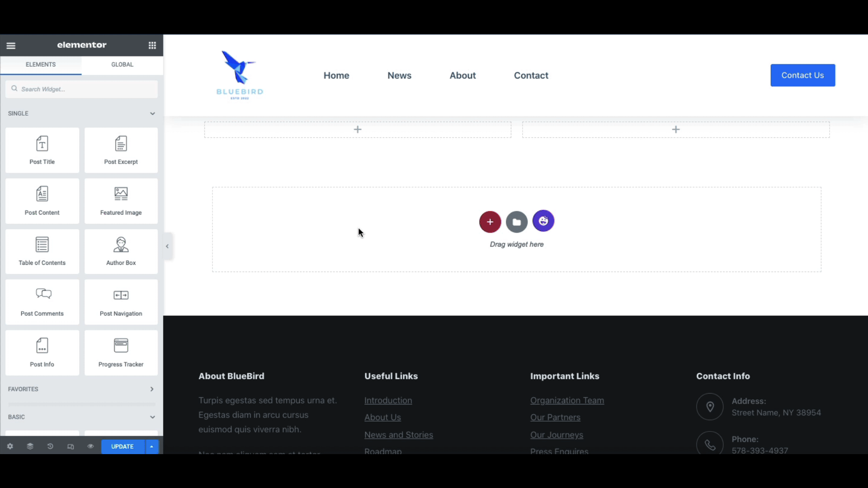
Task: Switch to the GLOBAL tab
Action: pos(122,64)
